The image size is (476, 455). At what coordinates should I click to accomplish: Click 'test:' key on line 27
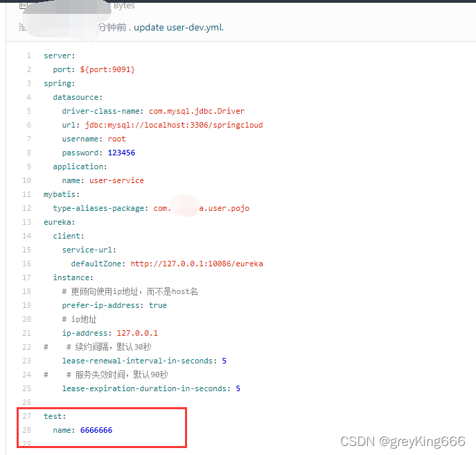[55, 416]
